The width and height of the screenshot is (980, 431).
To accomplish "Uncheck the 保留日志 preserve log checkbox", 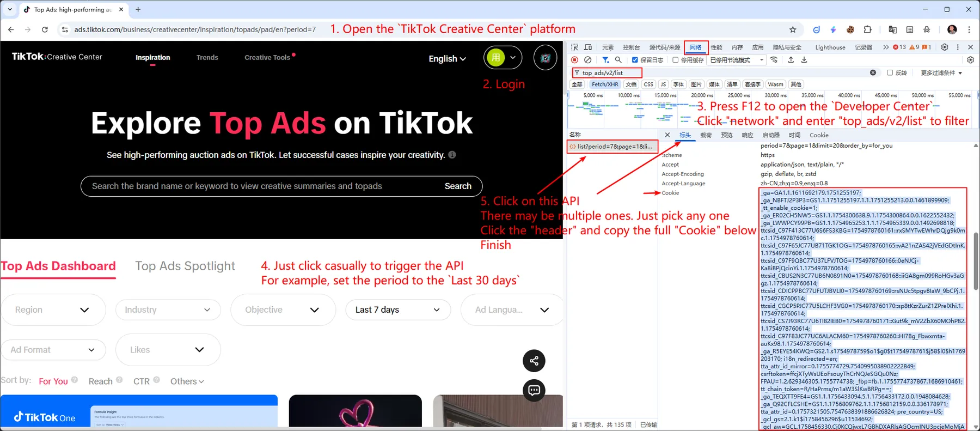I will pyautogui.click(x=635, y=60).
